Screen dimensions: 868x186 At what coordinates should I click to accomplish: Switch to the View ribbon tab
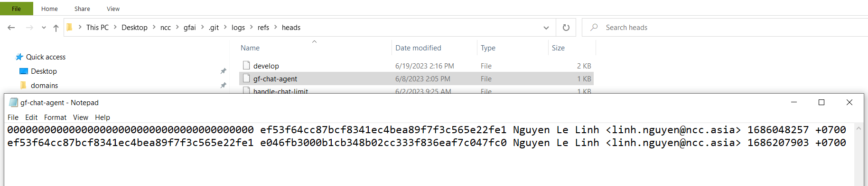point(113,9)
